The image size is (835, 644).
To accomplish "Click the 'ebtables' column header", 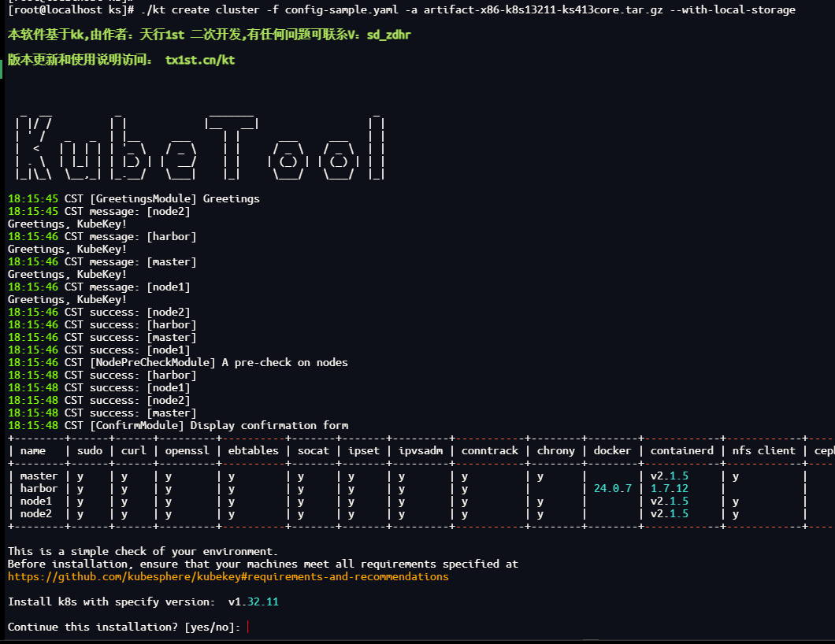I will [x=254, y=451].
